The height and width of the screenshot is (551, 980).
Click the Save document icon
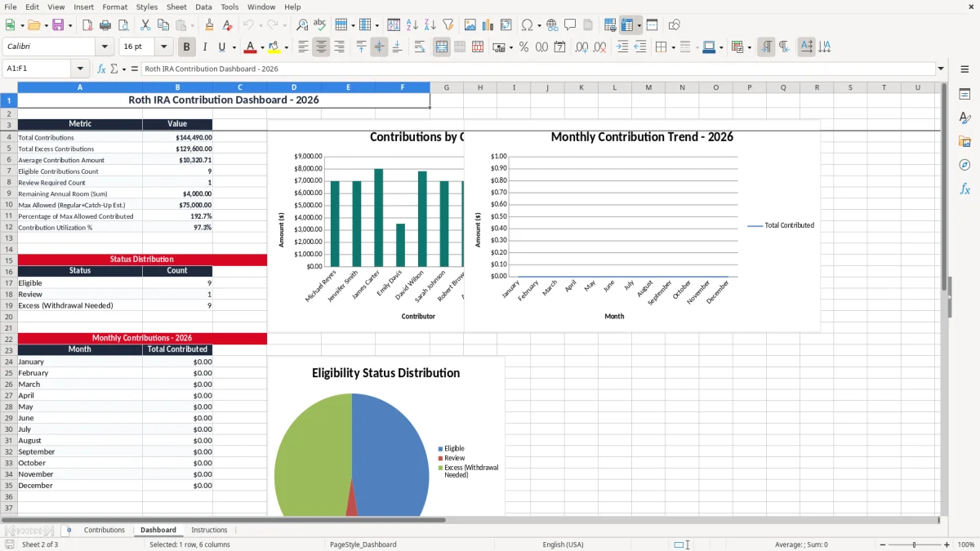click(x=58, y=25)
